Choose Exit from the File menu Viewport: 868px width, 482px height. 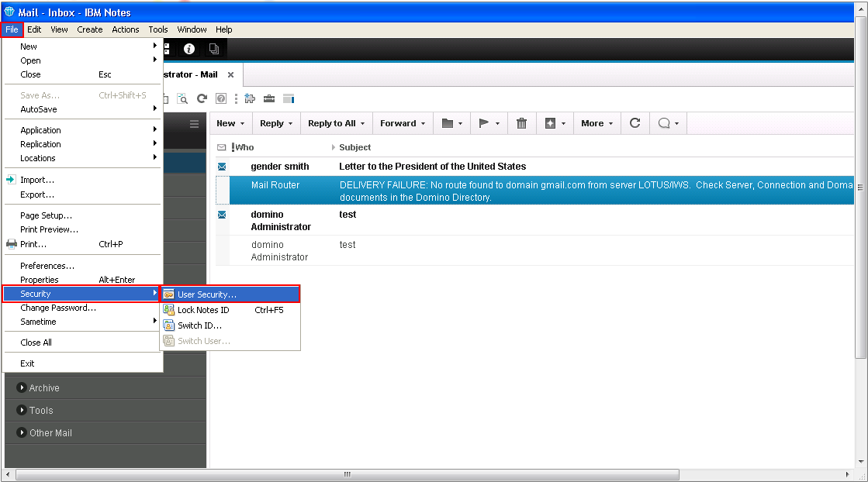click(26, 363)
